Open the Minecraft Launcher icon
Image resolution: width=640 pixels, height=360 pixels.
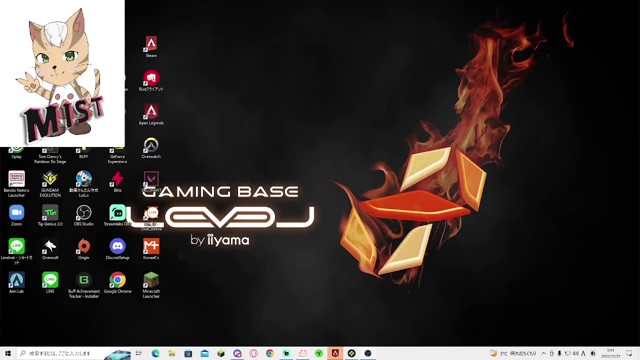pyautogui.click(x=151, y=285)
